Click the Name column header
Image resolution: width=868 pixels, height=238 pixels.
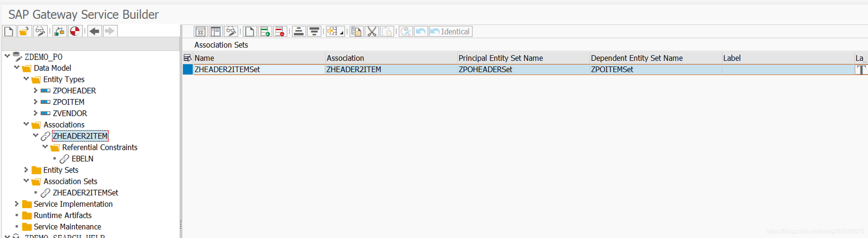coord(259,58)
